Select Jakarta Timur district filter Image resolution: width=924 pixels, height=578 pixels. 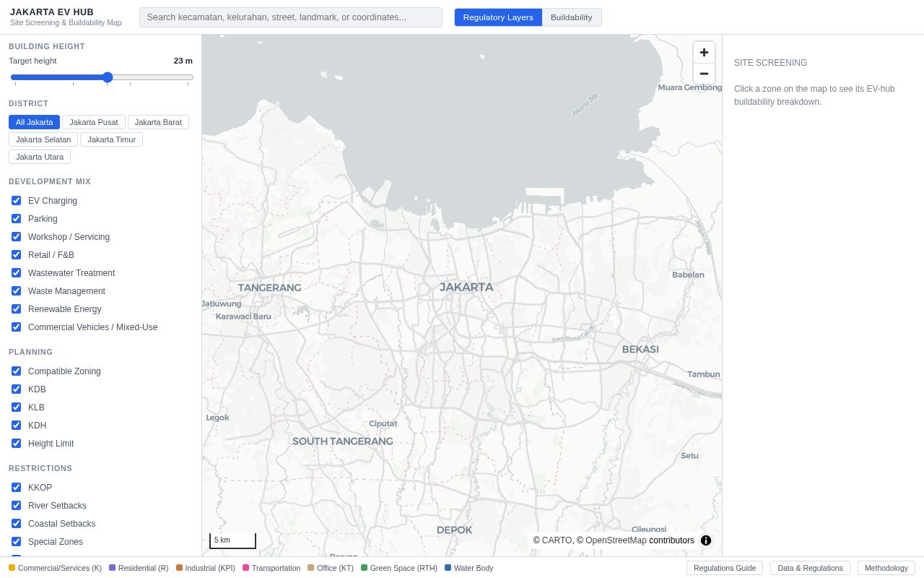click(x=111, y=139)
